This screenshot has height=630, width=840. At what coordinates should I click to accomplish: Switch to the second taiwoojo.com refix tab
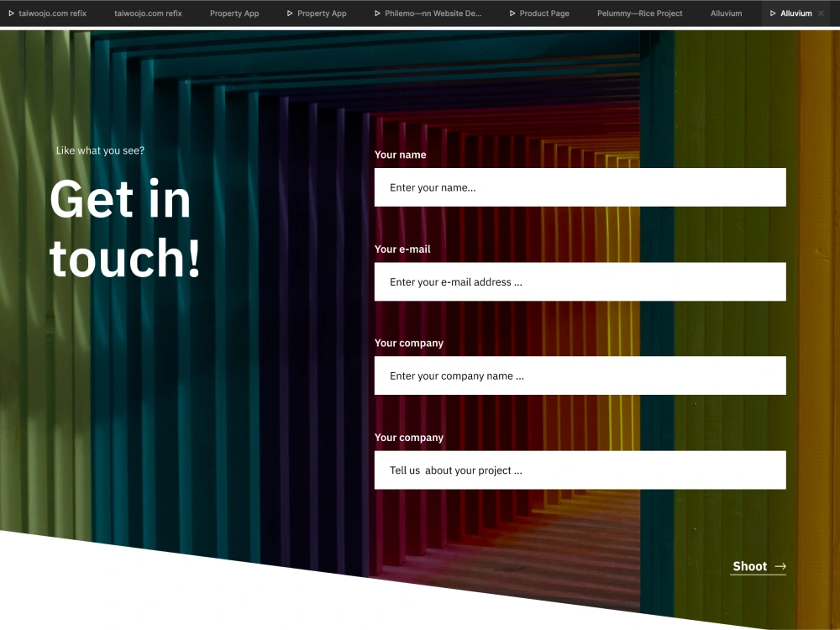148,13
